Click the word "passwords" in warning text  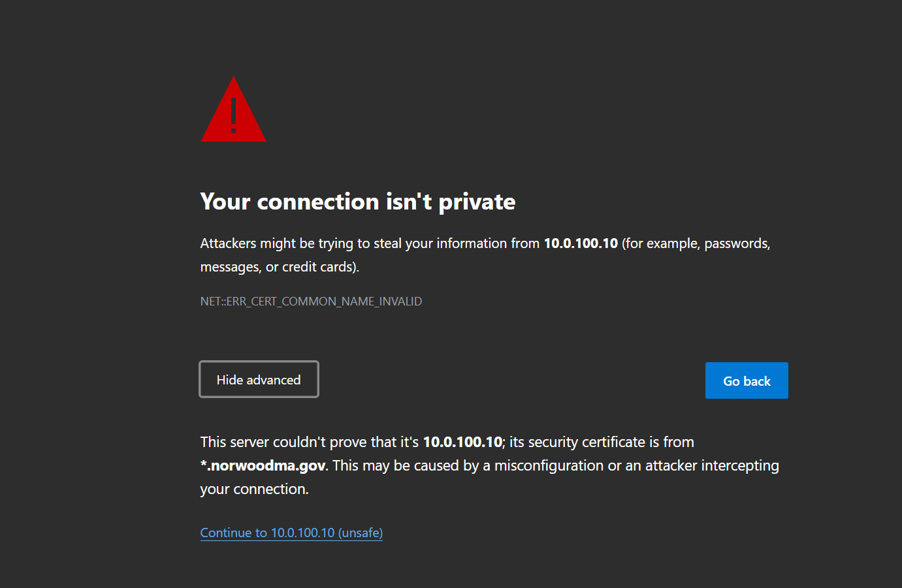(736, 243)
